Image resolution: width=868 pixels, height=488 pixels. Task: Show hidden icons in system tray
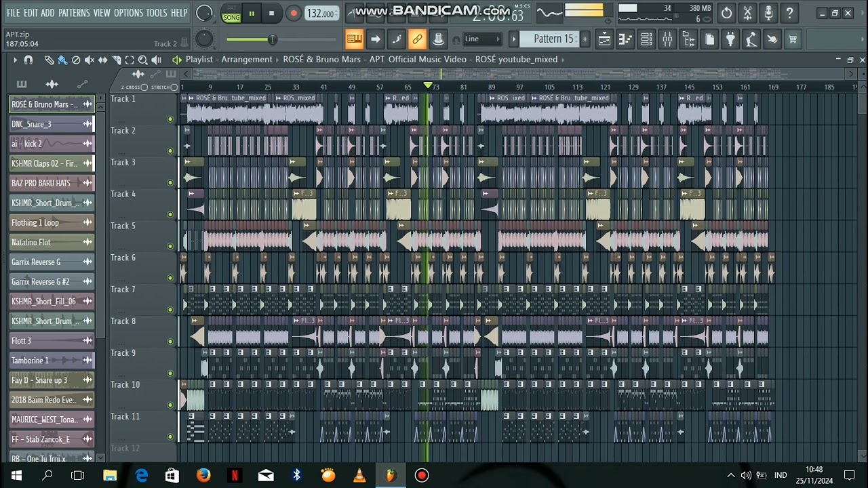730,476
